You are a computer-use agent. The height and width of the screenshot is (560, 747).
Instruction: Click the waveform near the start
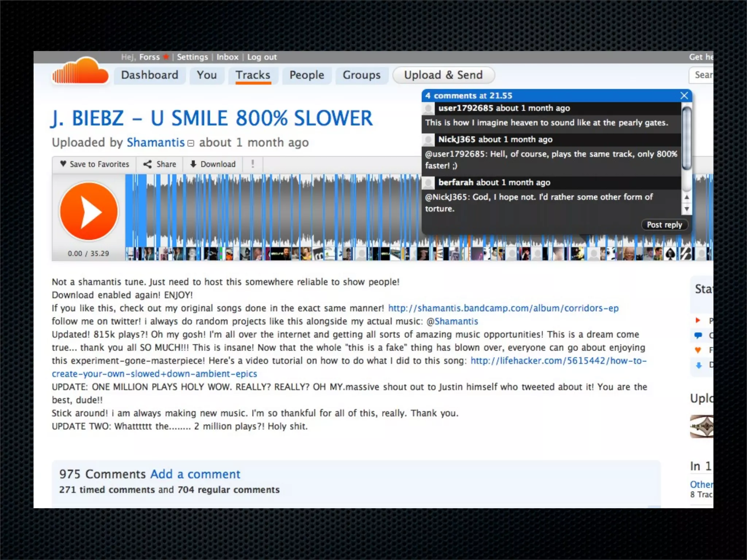click(x=153, y=211)
